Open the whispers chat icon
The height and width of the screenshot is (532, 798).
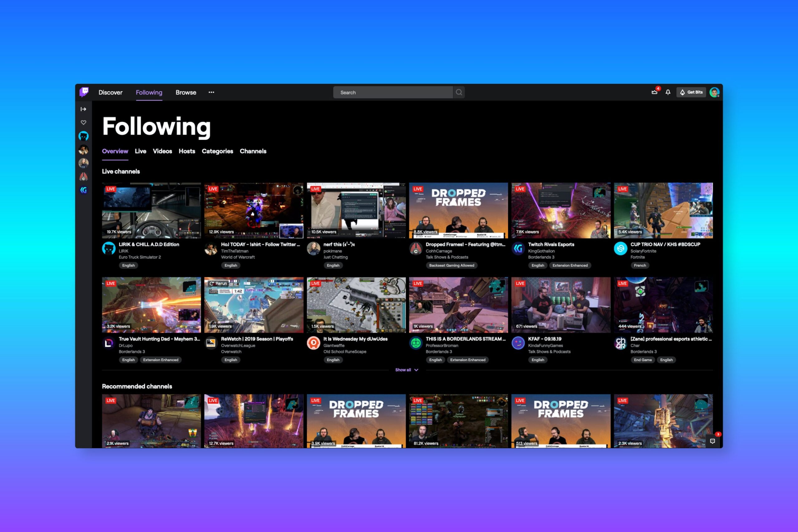point(713,441)
